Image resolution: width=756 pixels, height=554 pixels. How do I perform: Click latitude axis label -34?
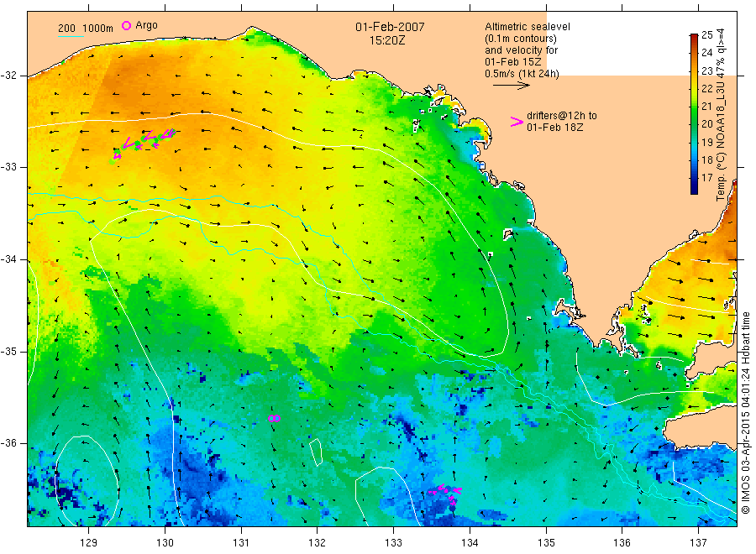[x=8, y=259]
